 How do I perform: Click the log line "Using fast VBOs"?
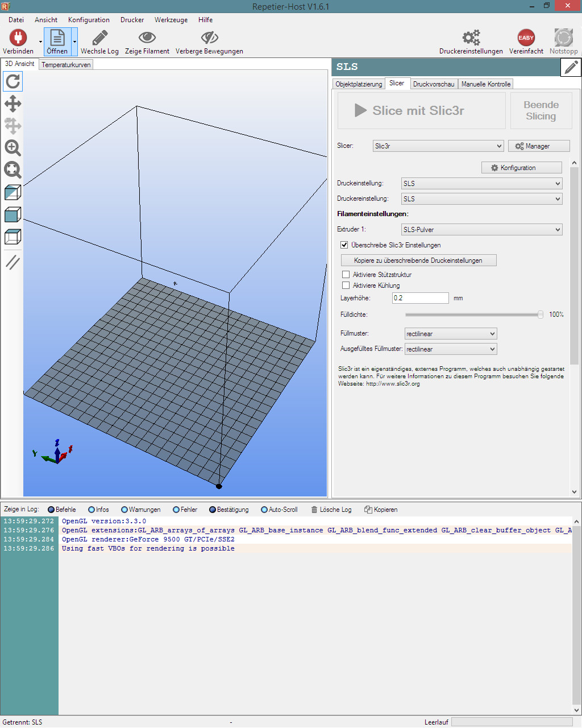pos(148,548)
